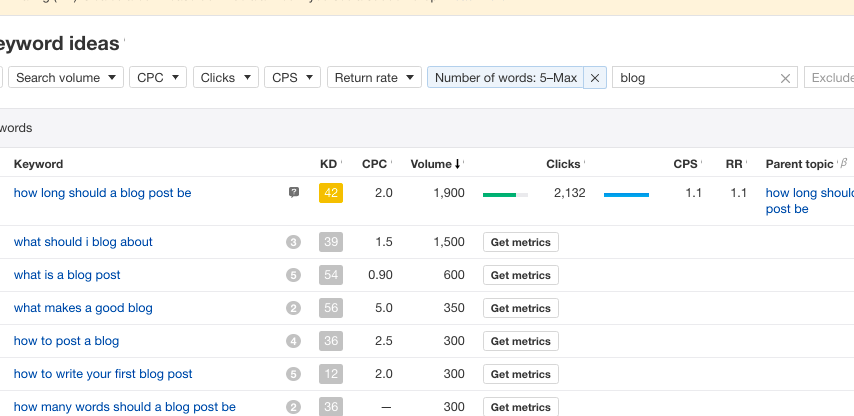854x416 pixels.
Task: Sort by the KD column header
Action: pyautogui.click(x=328, y=164)
